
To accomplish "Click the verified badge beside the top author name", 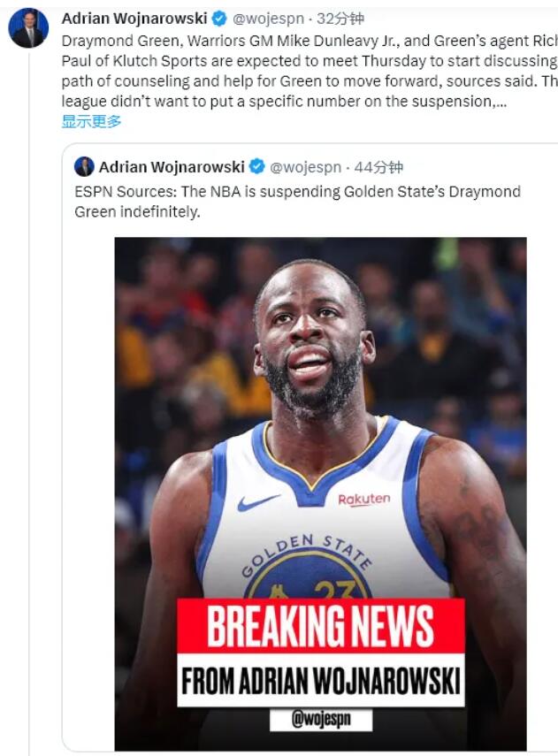I will (x=219, y=19).
